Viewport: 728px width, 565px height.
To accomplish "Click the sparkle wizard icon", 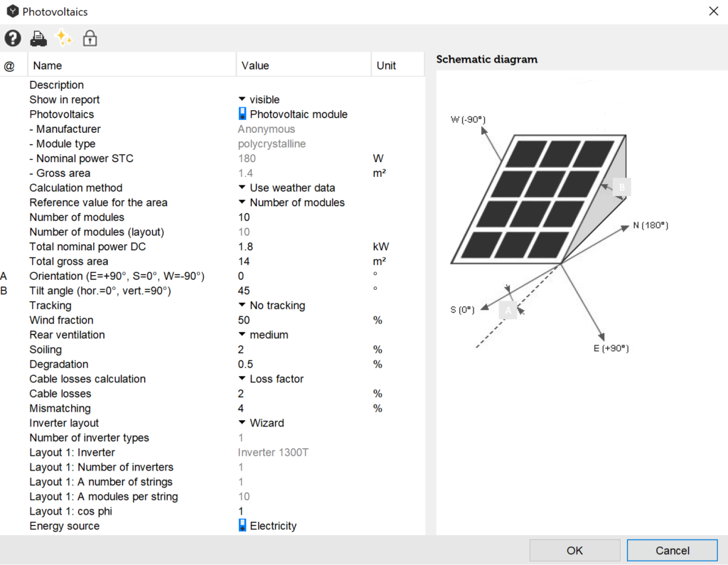I will (x=64, y=38).
